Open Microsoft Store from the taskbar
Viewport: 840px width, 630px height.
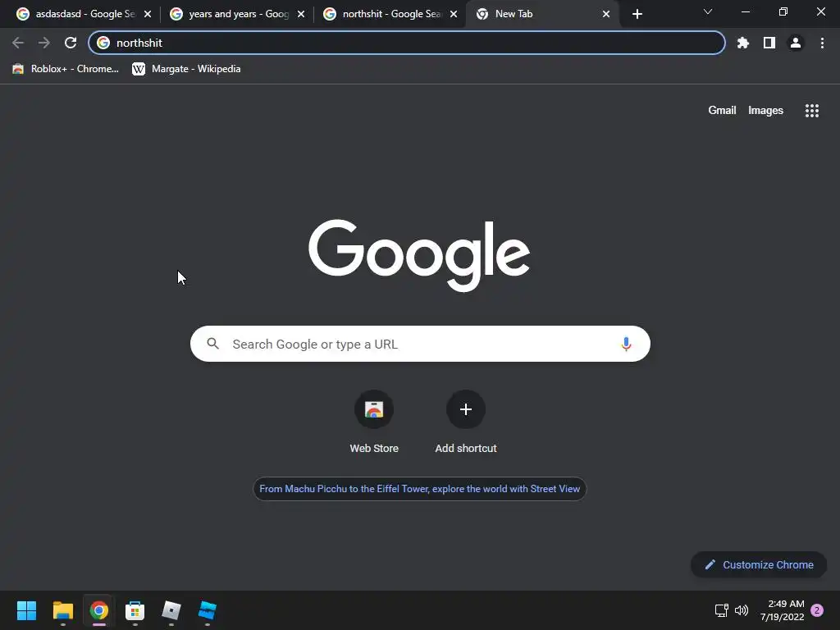pyautogui.click(x=135, y=610)
